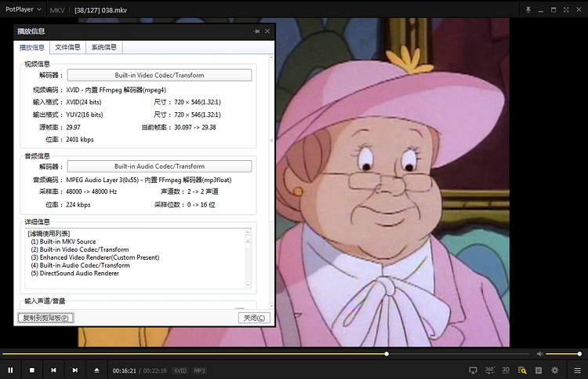Viewport: 588px width, 379px height.
Task: Toggle 360-degree video mode
Action: pyautogui.click(x=490, y=370)
